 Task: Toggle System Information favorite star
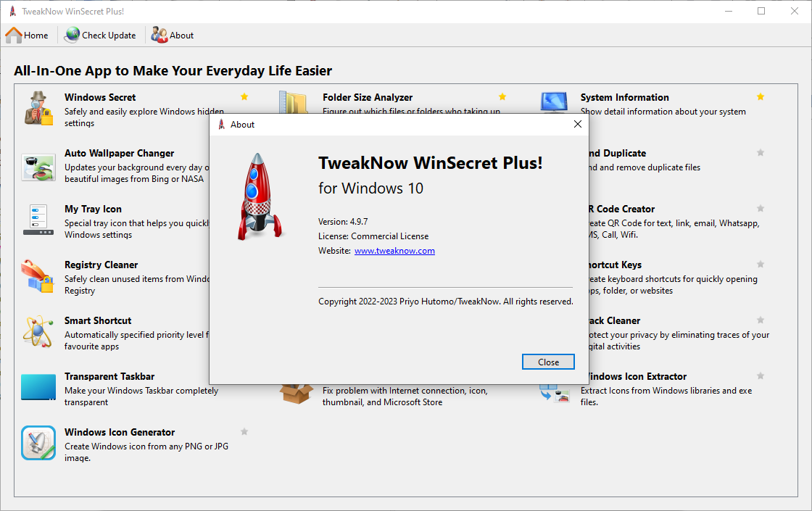point(761,97)
